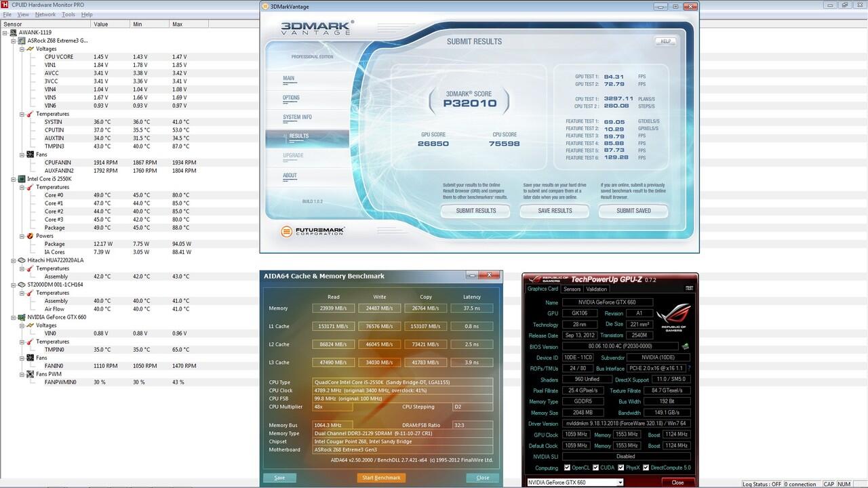Click the Hitachi Temperatures thermometer icon
Screen dimensions: 868x488
point(30,268)
